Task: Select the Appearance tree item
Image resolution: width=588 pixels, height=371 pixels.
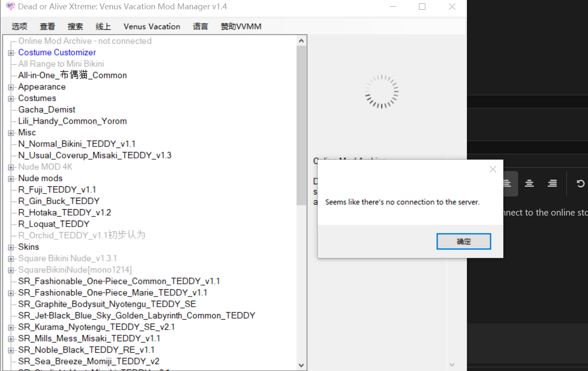Action: (x=42, y=87)
